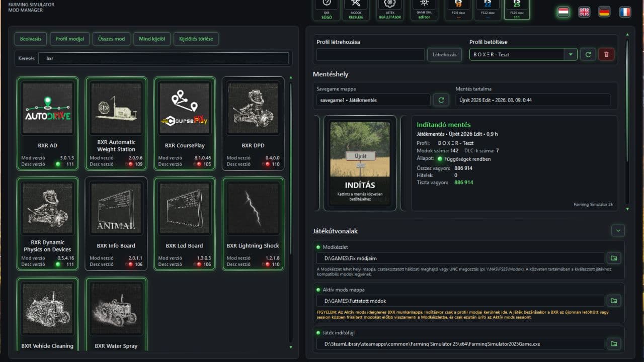Select the BXR AD mod card
Screen dimensions: 644x362
[47, 124]
